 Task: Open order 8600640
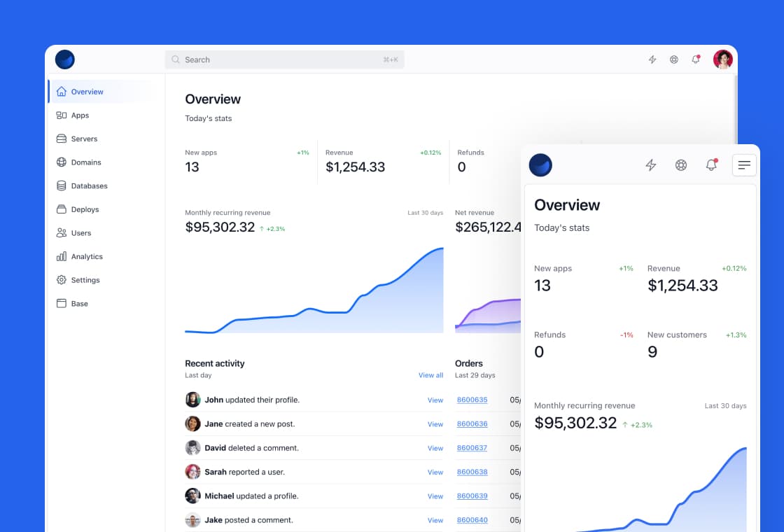tap(472, 520)
